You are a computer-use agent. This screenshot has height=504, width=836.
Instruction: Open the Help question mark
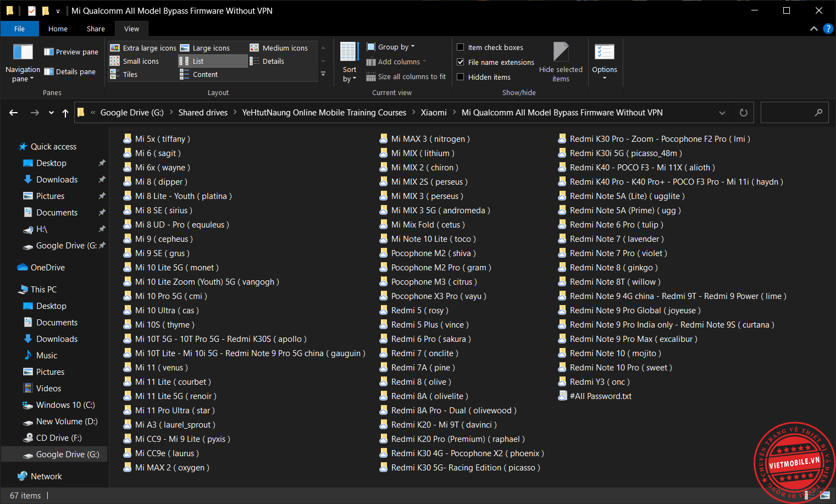828,29
